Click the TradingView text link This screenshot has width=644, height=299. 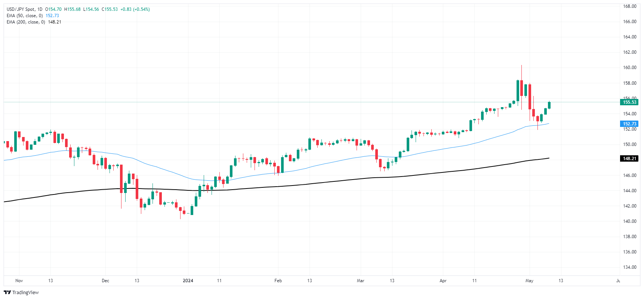click(x=25, y=292)
